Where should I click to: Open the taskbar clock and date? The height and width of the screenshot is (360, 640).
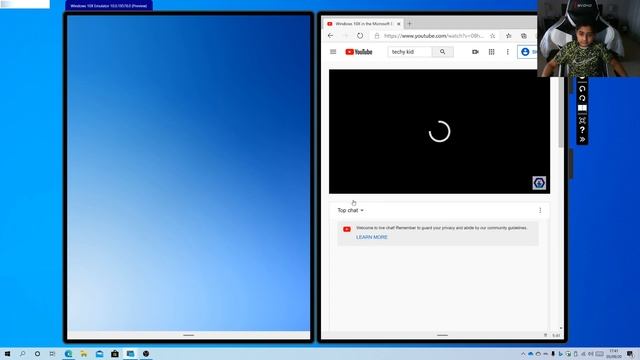click(x=614, y=353)
